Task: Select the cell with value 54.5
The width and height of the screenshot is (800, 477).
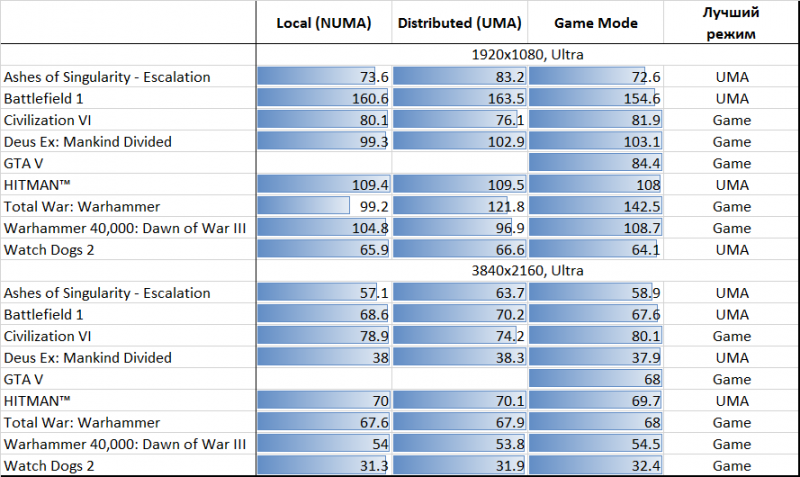Action: [595, 444]
